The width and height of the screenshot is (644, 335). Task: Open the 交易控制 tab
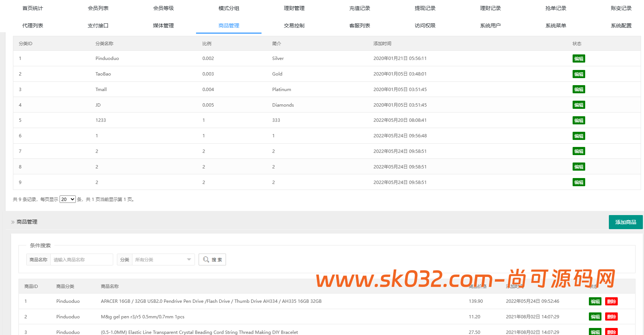pos(294,26)
